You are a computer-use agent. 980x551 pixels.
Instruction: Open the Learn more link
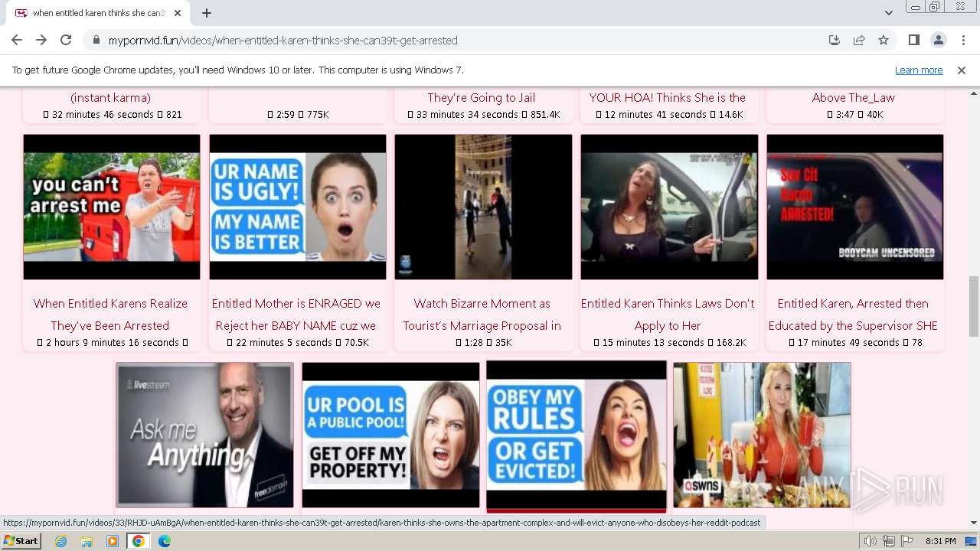click(x=919, y=70)
